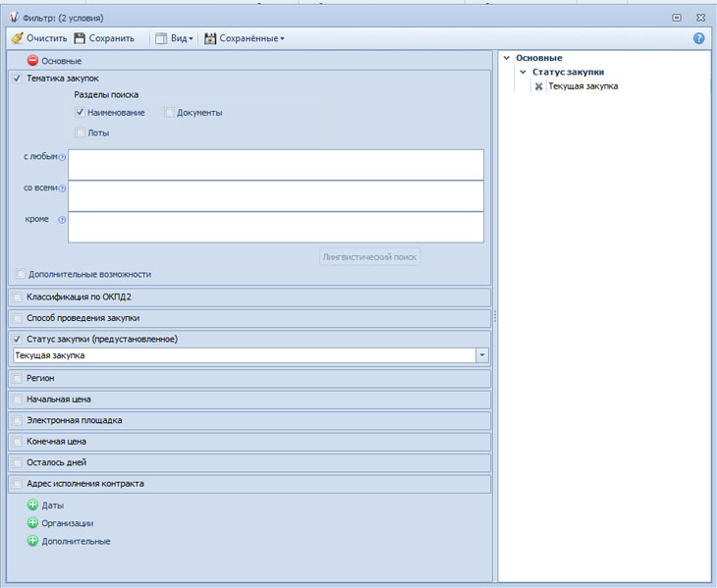Enable the Документы checkbox
The image size is (717, 588).
(x=169, y=113)
